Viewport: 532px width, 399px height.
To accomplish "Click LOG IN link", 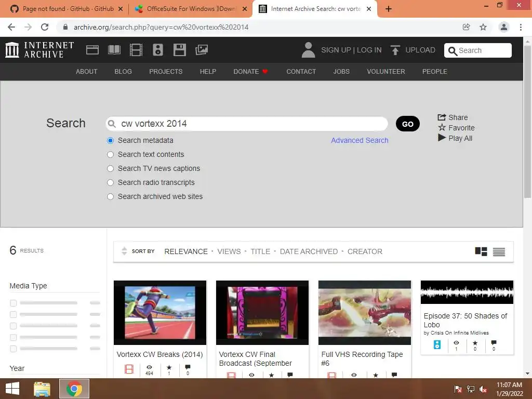I will pos(369,50).
